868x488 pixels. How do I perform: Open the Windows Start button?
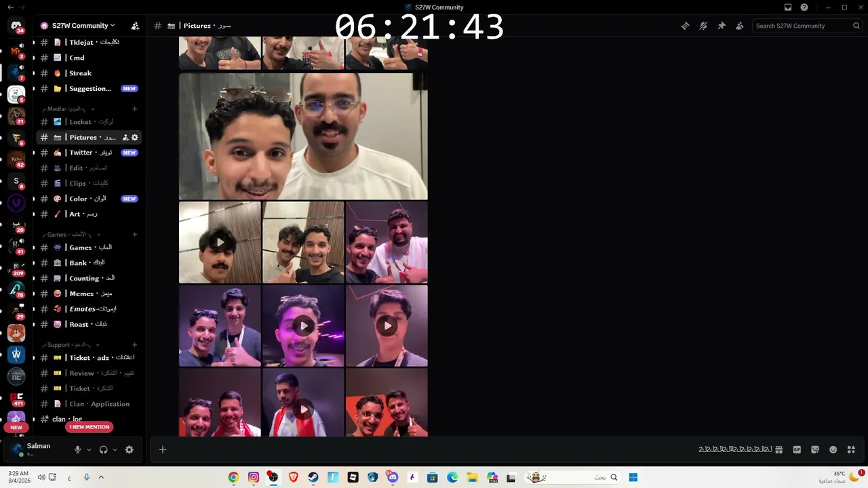click(x=633, y=477)
